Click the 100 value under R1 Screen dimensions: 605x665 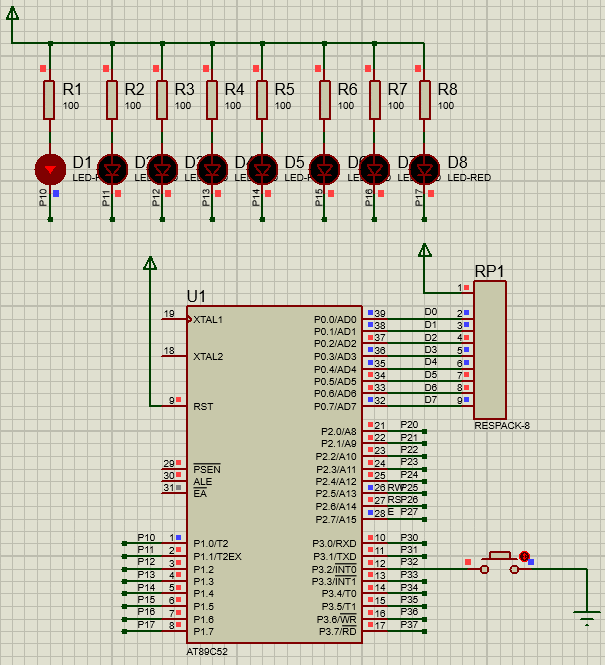(x=71, y=106)
